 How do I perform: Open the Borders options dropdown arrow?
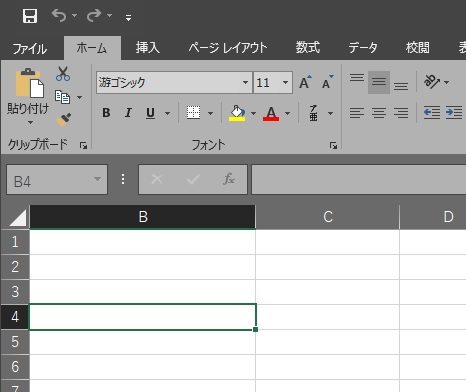point(210,113)
